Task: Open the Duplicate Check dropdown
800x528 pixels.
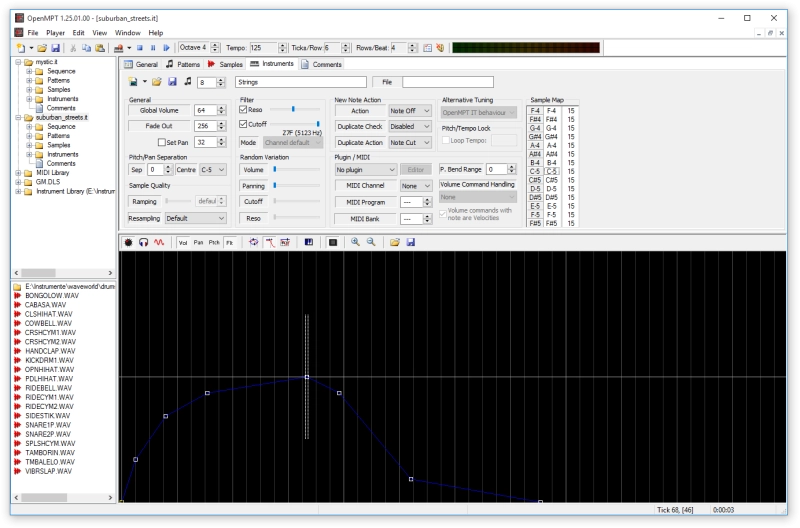Action: pyautogui.click(x=410, y=127)
